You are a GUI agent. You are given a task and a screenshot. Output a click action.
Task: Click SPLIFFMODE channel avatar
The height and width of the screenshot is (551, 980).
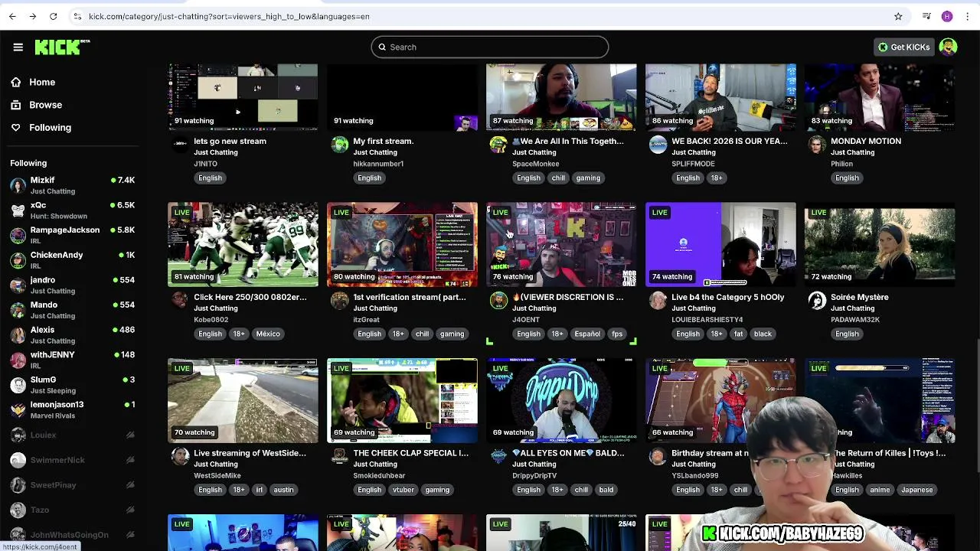tap(658, 143)
